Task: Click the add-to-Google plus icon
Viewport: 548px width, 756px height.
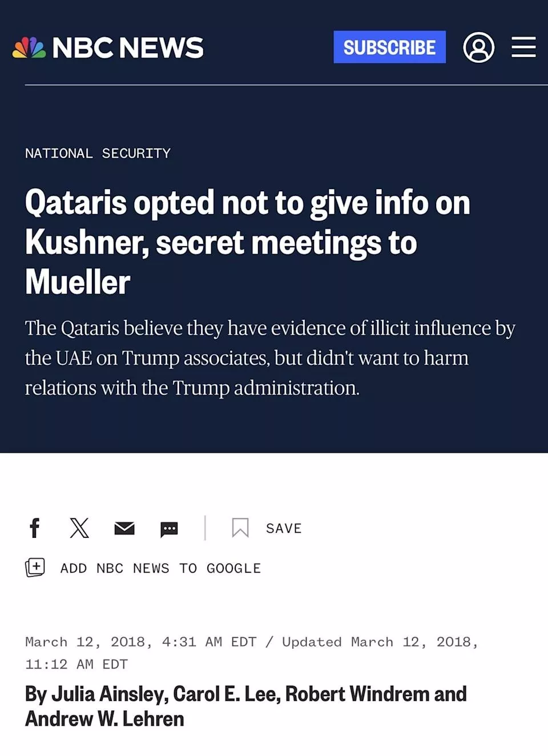Action: (35, 568)
